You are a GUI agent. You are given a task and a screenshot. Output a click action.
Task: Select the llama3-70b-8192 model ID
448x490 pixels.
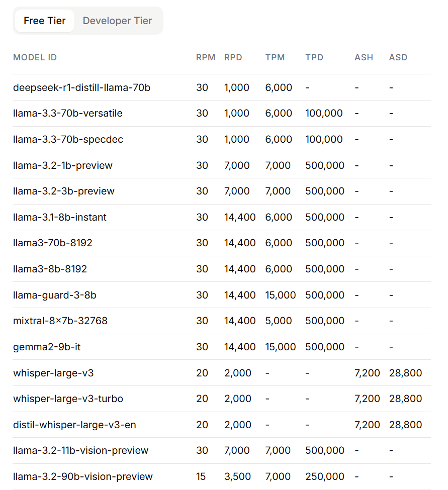pos(53,243)
